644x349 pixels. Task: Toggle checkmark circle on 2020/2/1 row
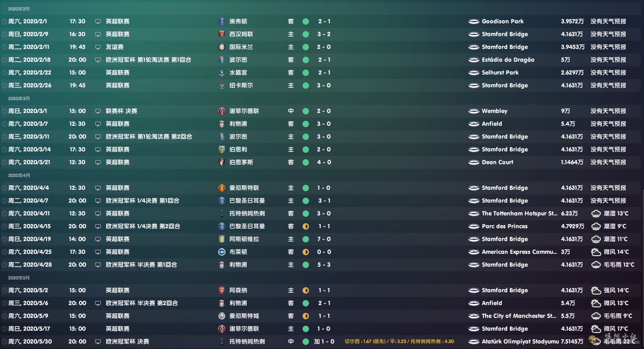(x=4, y=21)
